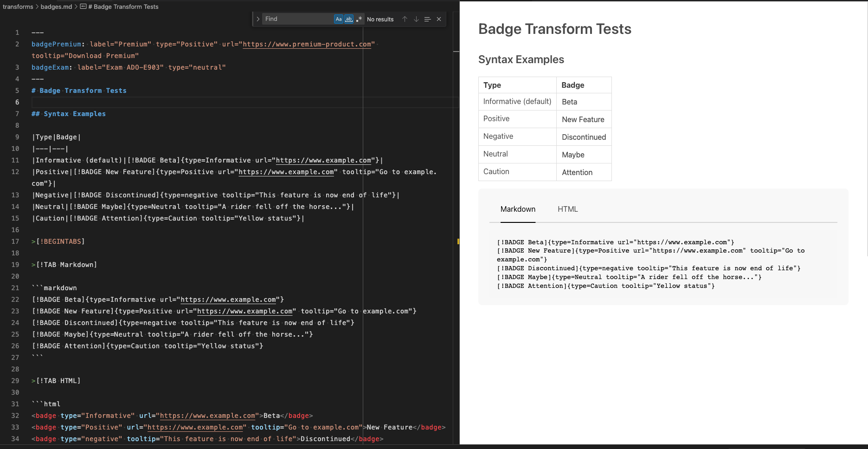Disable the Match Whole Word option
This screenshot has width=868, height=449.
(348, 19)
